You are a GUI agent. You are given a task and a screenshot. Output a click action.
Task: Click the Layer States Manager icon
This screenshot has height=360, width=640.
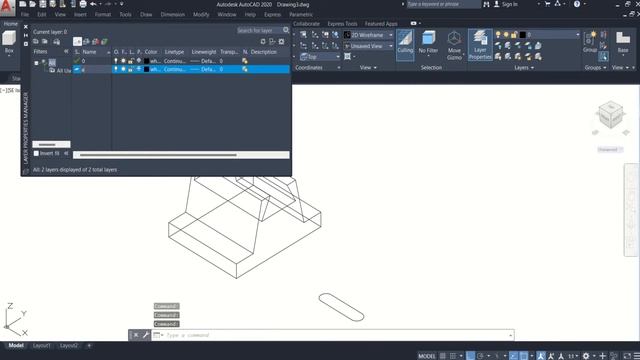(x=57, y=41)
